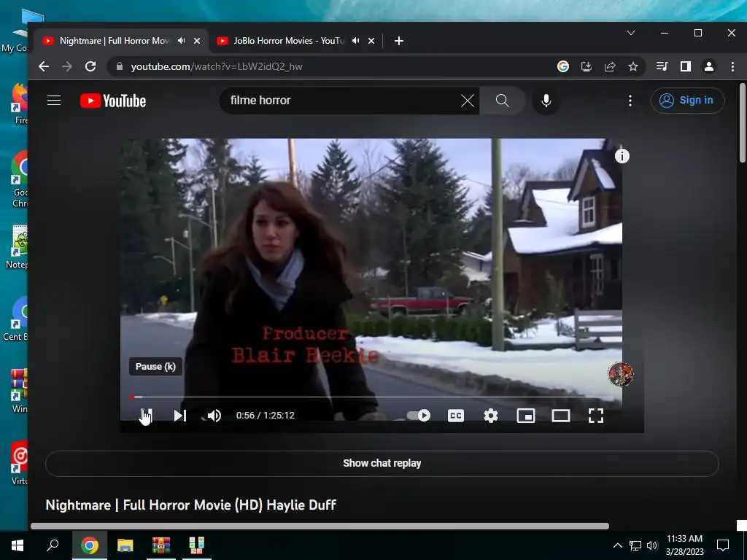
Task: Click the install app icon in address bar
Action: tap(587, 66)
